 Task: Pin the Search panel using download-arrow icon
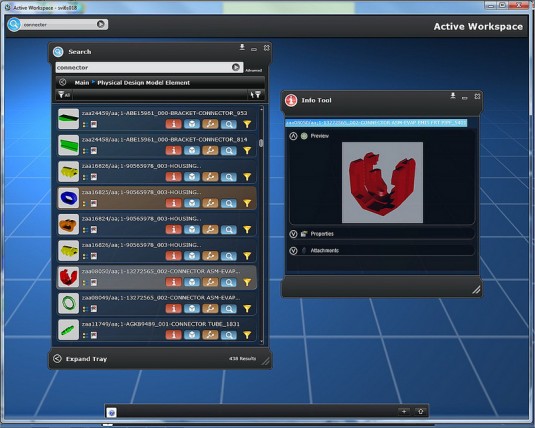point(242,47)
